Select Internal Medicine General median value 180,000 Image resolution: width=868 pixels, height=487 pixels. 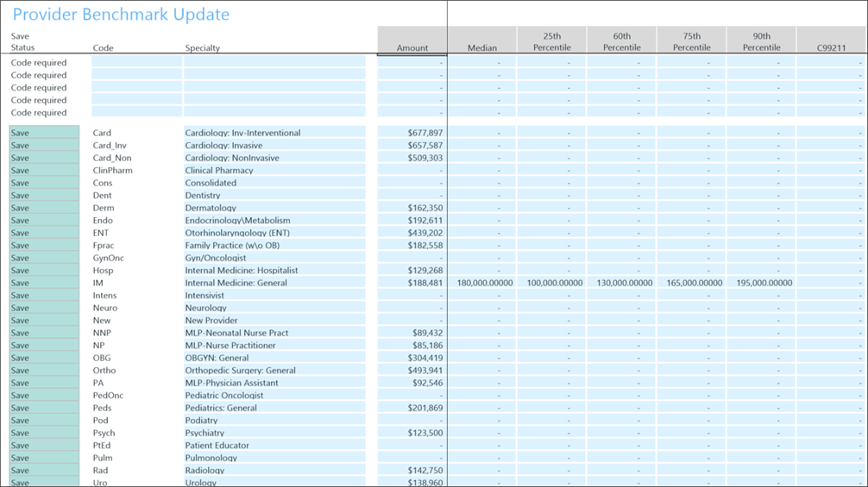pos(481,283)
